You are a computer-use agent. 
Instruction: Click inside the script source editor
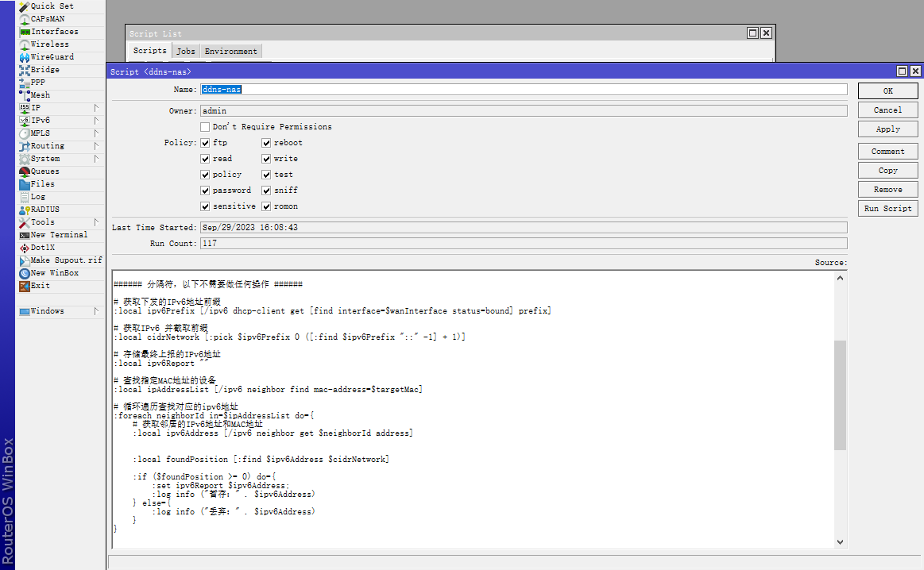474,410
